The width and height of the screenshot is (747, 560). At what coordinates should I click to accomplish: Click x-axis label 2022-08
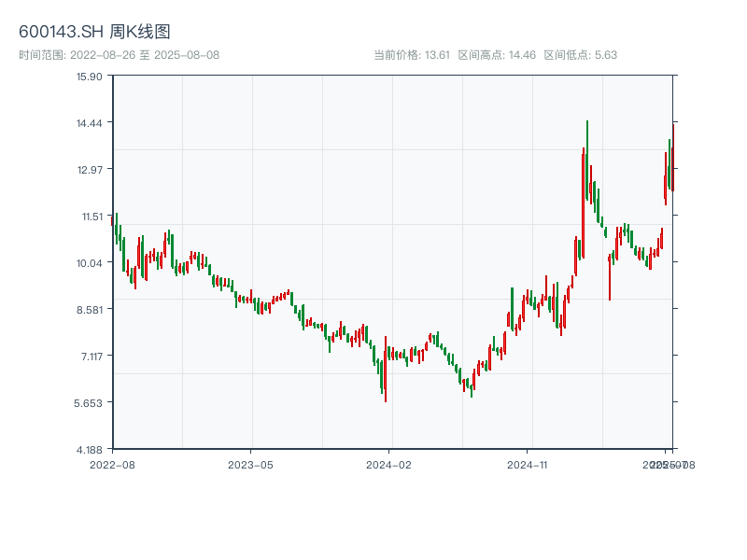[112, 465]
